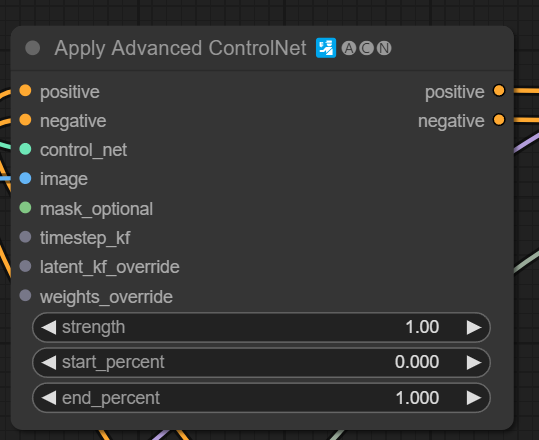The height and width of the screenshot is (440, 539).
Task: Click the latent_kf_override input socket
Action: click(25, 266)
